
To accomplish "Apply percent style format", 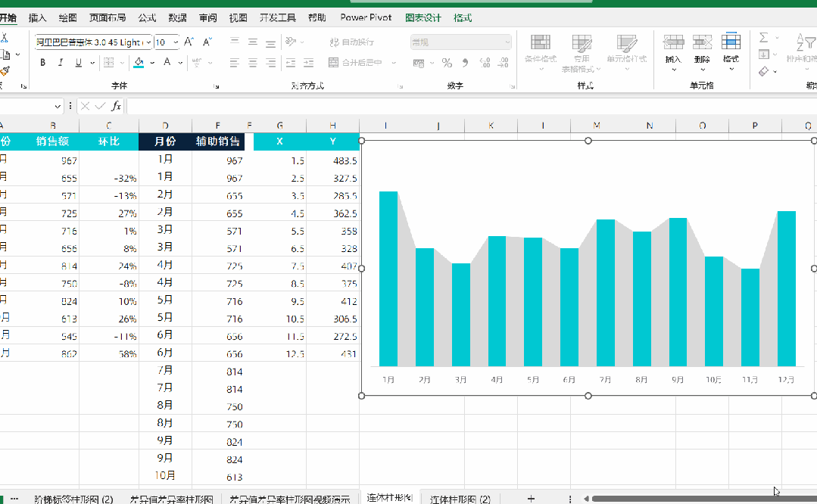I will click(447, 63).
